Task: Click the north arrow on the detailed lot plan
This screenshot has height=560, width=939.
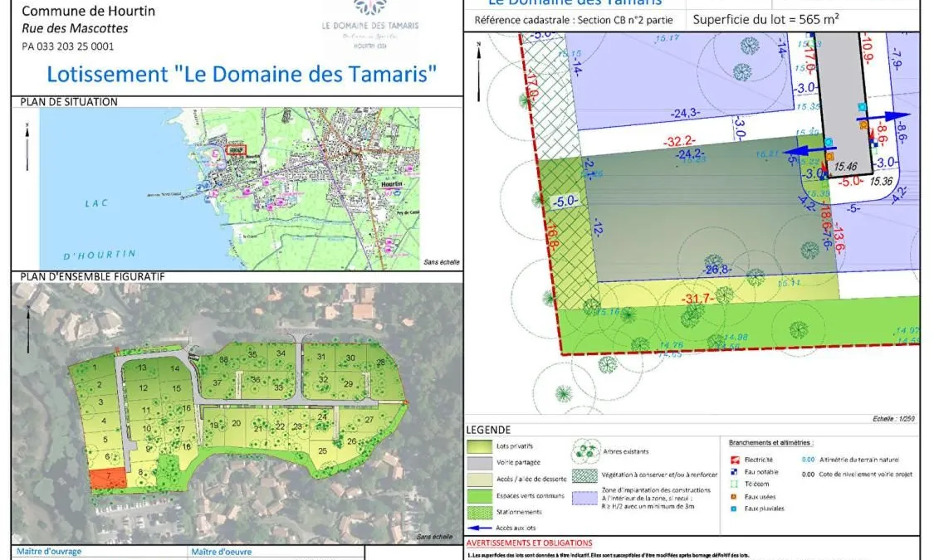Action: (478, 72)
